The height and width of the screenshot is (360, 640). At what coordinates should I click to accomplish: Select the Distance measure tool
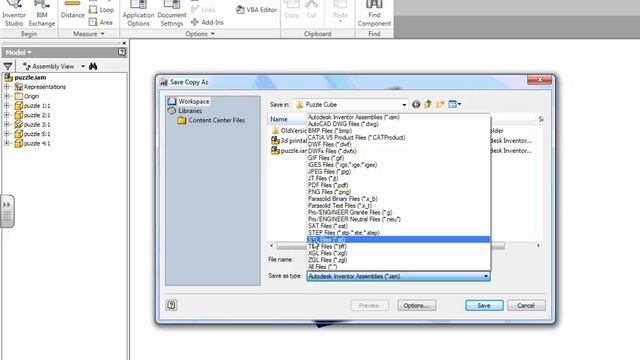pyautogui.click(x=72, y=11)
